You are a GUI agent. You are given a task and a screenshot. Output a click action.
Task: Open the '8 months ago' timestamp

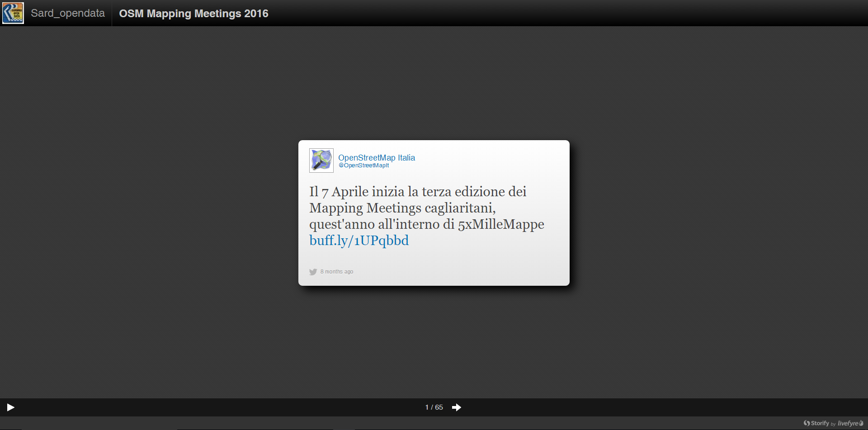337,272
